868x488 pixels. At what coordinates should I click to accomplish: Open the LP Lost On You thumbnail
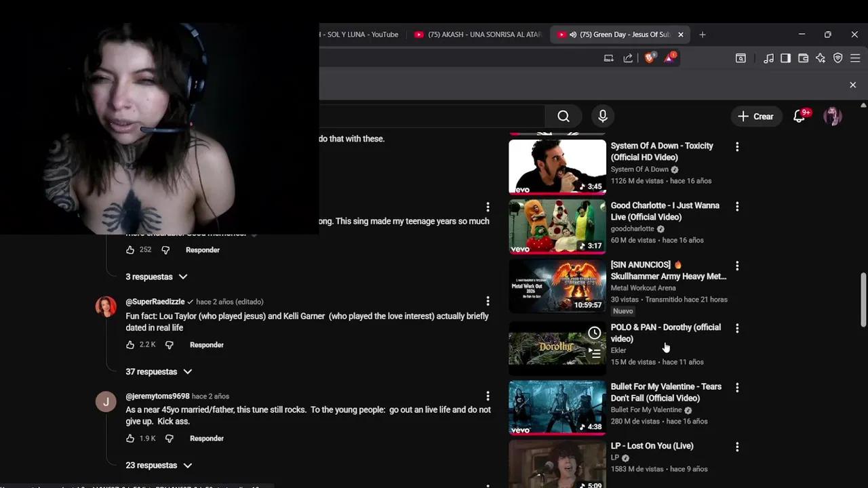point(557,464)
